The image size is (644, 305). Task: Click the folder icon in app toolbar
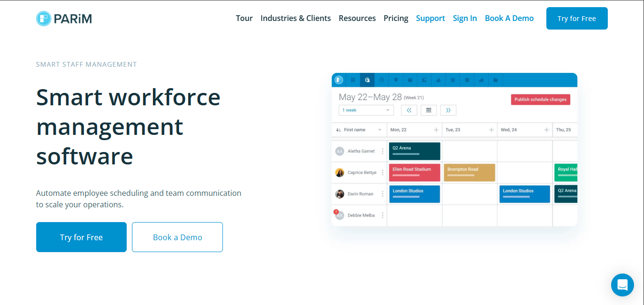tap(495, 80)
